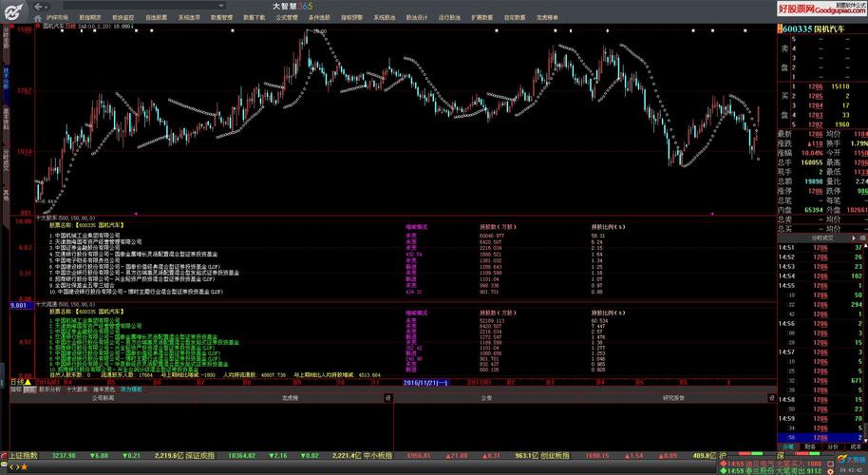Screen dimensions: 868x475
Task: Click the small square icon beside the alert ticker
Action: [x=830, y=464]
